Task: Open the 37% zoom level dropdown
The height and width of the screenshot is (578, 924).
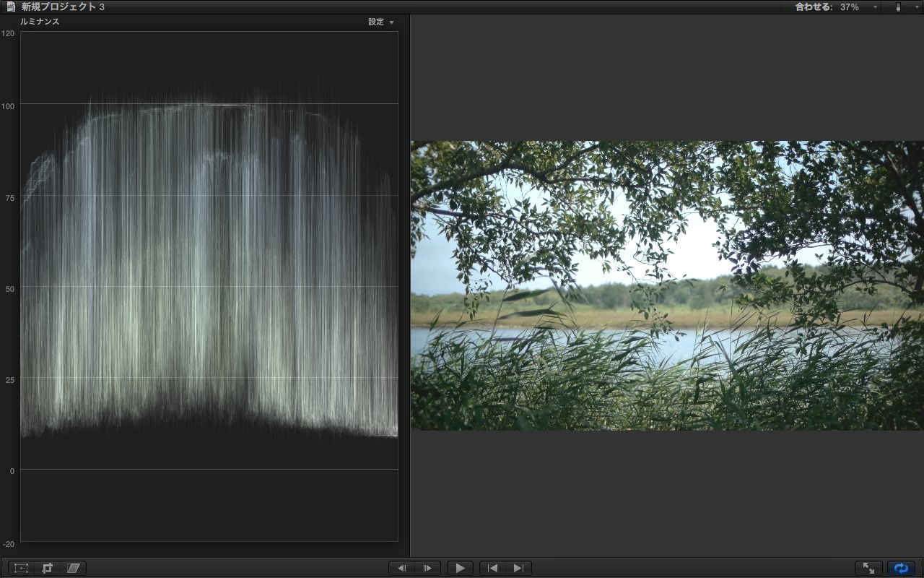Action: (858, 7)
